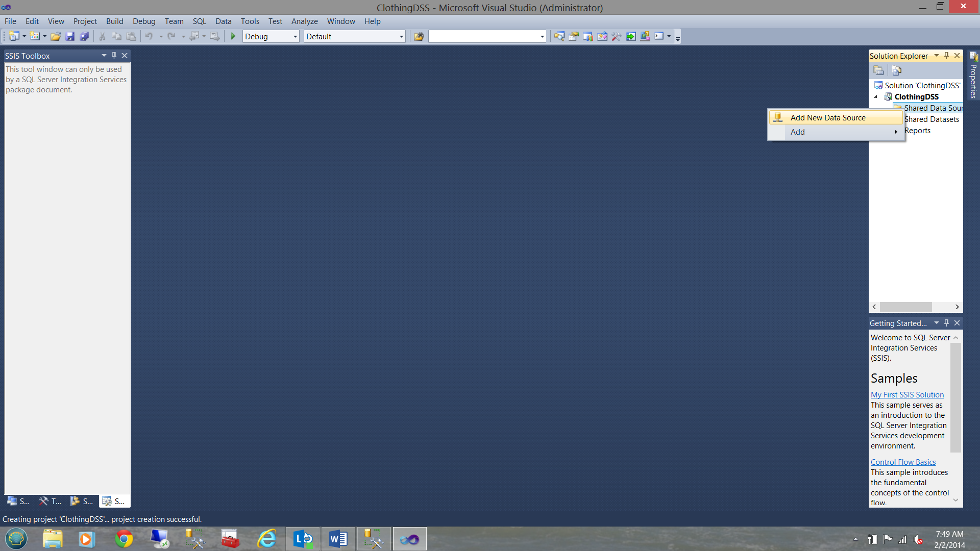
Task: Toggle auto-hide pin on SSIS Toolbox
Action: [x=114, y=55]
